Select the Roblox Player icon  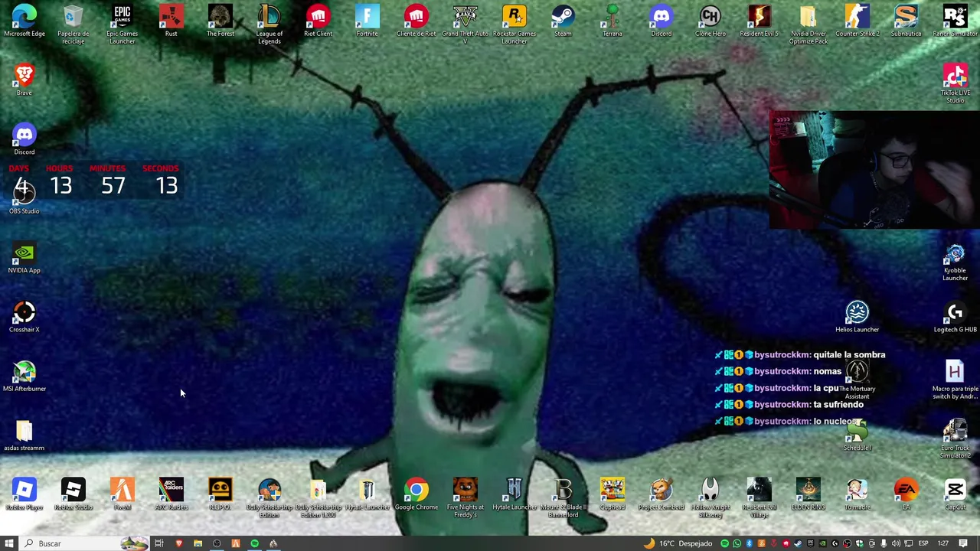tap(24, 494)
